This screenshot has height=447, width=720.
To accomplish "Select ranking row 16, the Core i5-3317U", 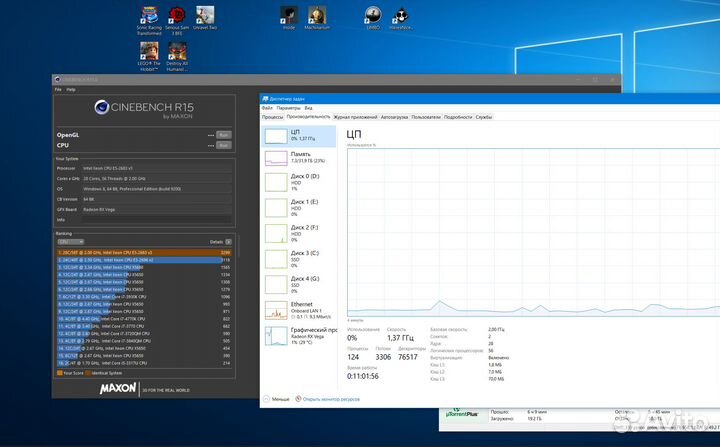I will tap(144, 362).
